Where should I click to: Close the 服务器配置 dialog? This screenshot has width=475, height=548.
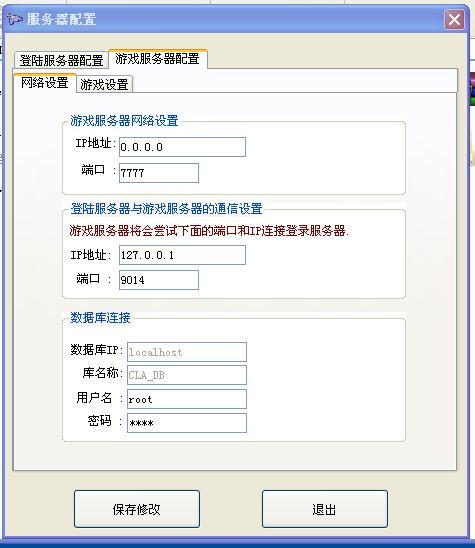[x=454, y=19]
